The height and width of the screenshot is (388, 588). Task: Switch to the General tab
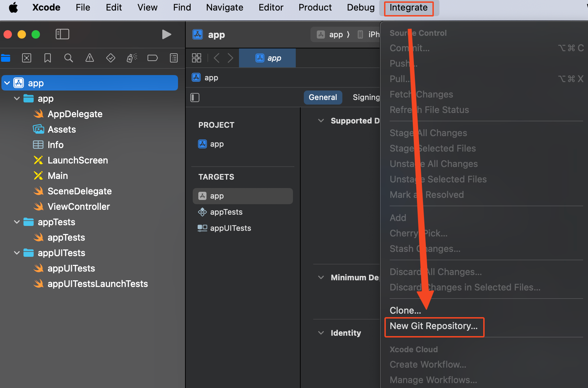pyautogui.click(x=323, y=97)
